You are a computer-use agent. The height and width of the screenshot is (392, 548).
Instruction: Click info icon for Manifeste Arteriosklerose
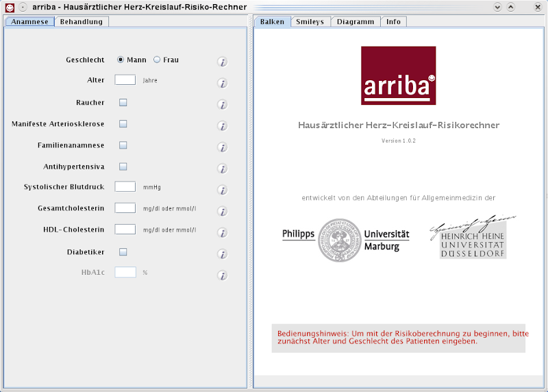[x=222, y=126]
